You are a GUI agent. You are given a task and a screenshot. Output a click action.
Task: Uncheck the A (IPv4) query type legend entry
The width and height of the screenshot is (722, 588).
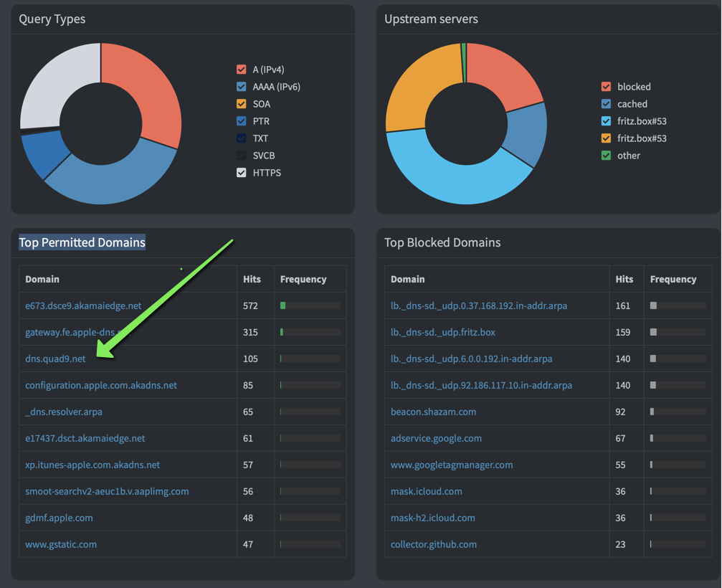241,69
